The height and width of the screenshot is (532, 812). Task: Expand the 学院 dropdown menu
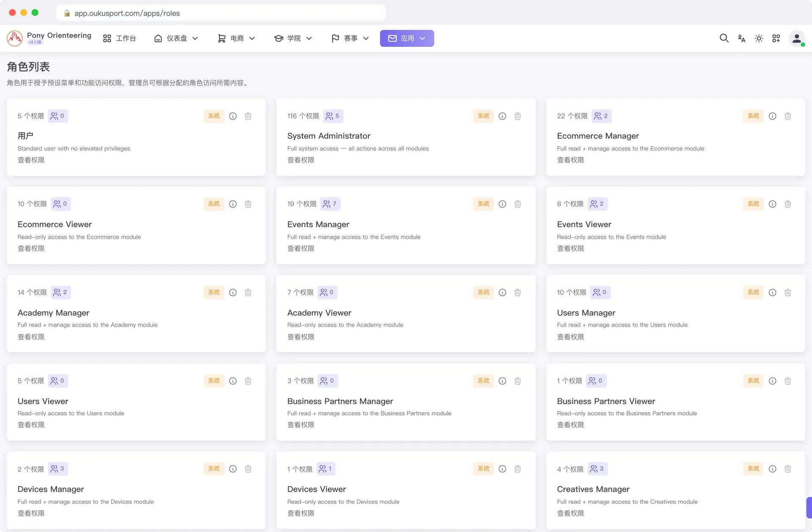293,38
